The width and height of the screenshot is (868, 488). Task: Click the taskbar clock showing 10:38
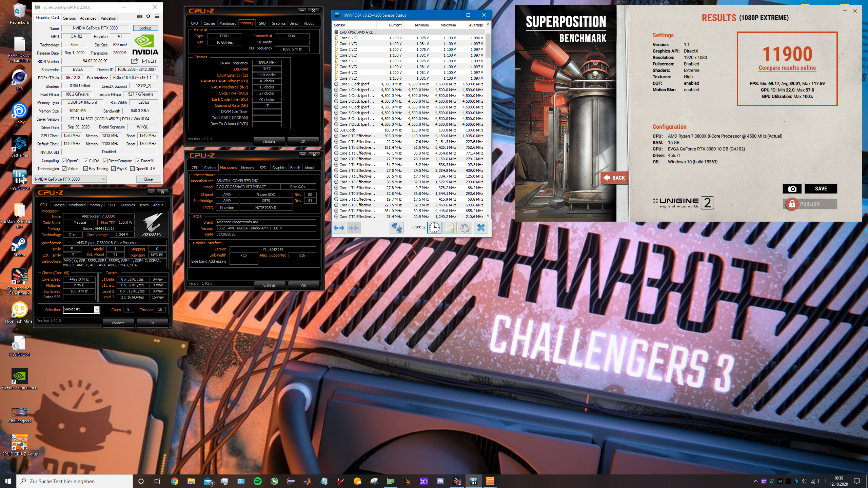point(839,481)
